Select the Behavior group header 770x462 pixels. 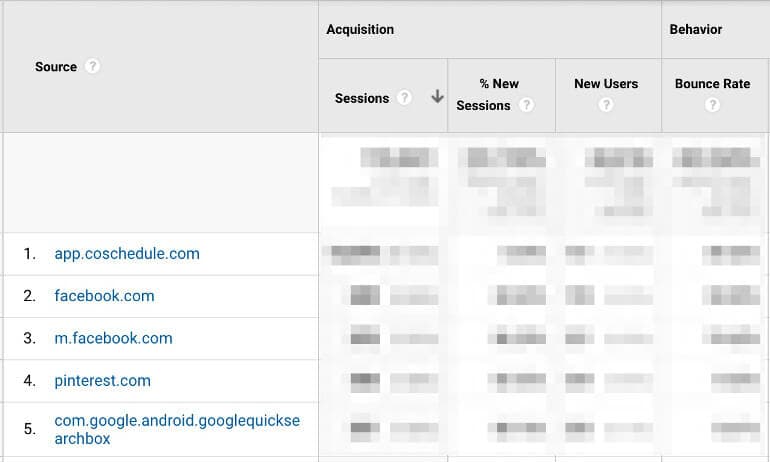695,29
